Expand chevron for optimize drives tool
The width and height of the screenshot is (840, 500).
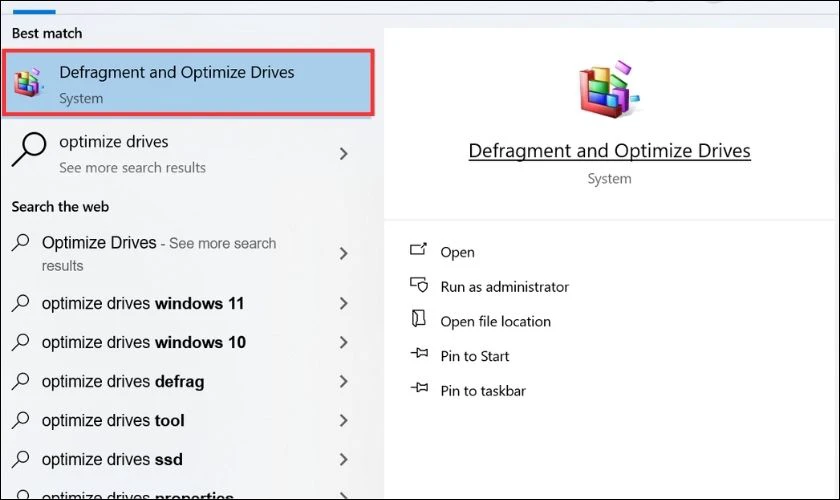tap(343, 421)
